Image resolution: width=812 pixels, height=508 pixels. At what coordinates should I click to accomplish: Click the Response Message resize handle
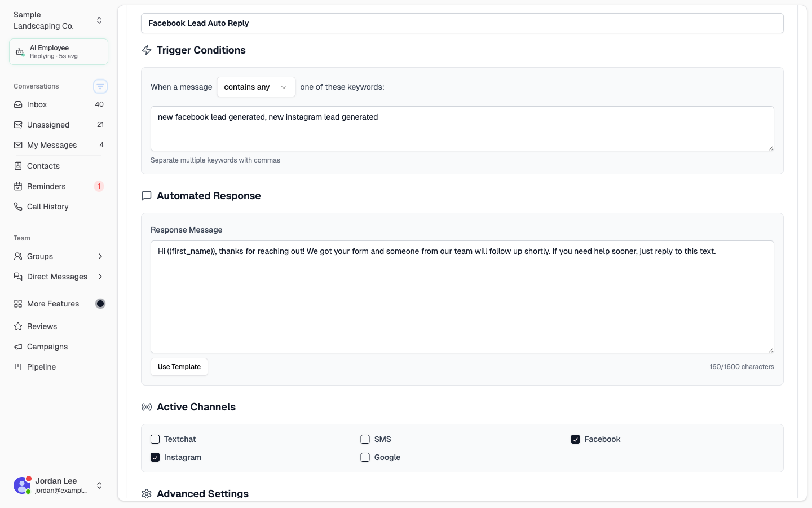(x=771, y=350)
